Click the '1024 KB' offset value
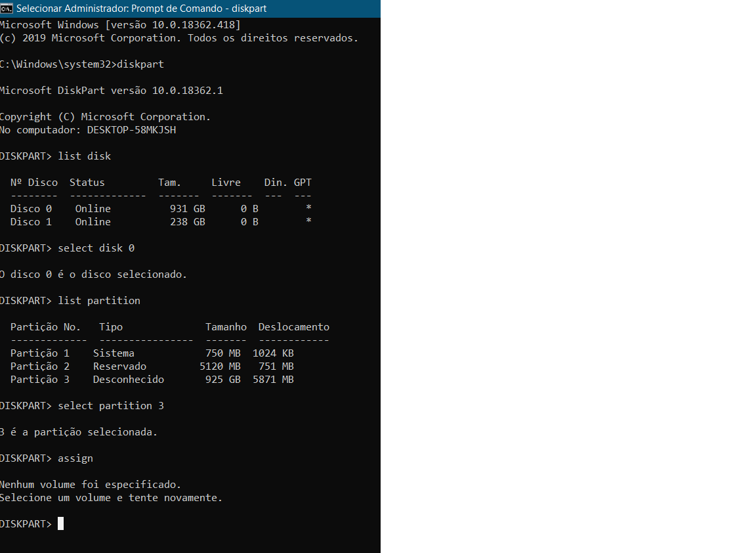 coord(273,353)
